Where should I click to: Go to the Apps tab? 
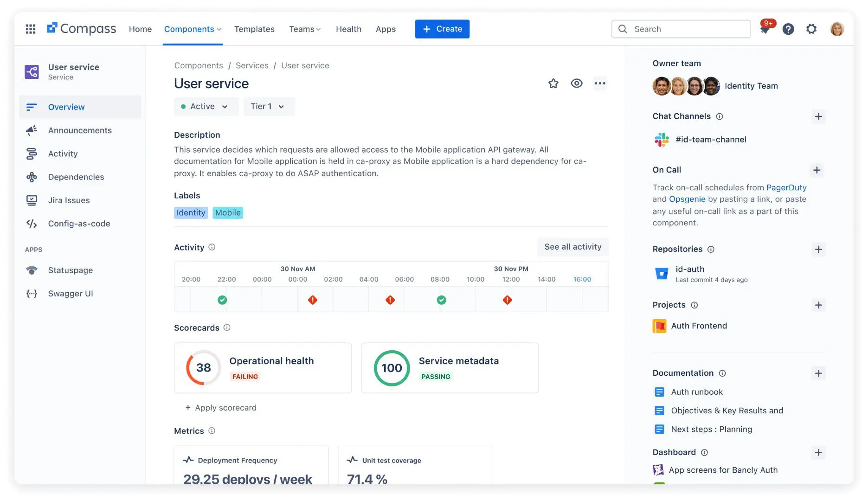[x=386, y=29]
